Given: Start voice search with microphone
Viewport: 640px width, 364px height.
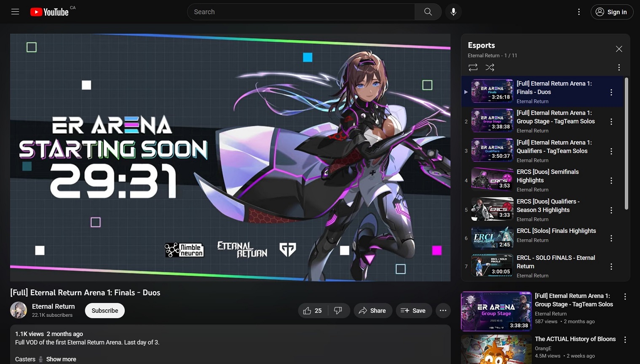Looking at the screenshot, I should tap(453, 12).
